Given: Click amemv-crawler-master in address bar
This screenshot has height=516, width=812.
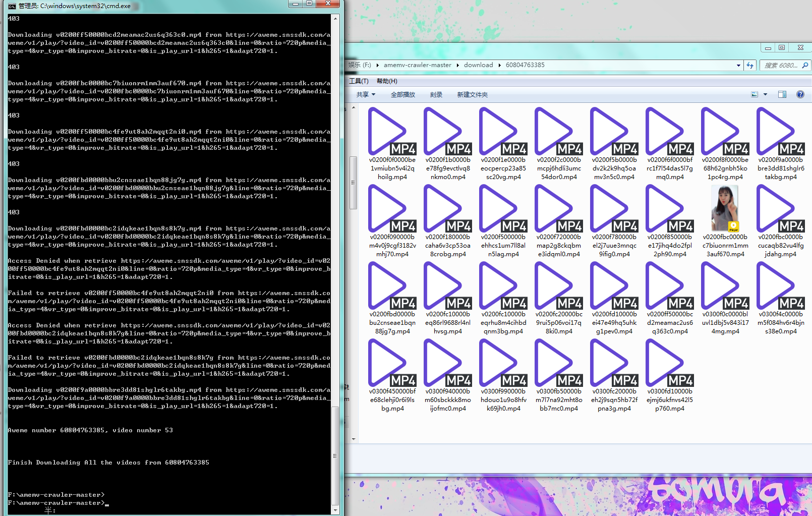Looking at the screenshot, I should [417, 65].
